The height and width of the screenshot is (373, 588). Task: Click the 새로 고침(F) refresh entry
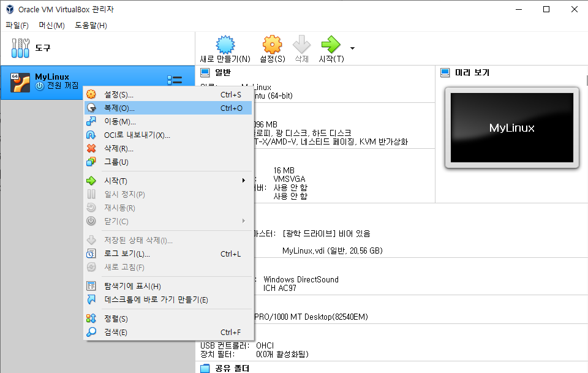pos(168,267)
